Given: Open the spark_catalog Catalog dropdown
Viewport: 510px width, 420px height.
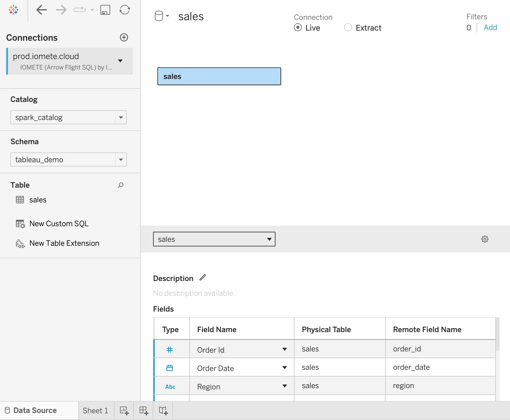Looking at the screenshot, I should (69, 117).
